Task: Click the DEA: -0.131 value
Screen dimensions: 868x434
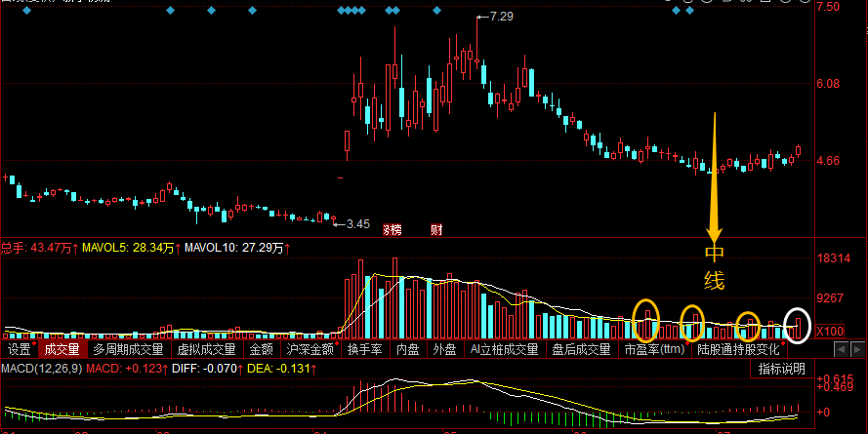Action: point(282,369)
